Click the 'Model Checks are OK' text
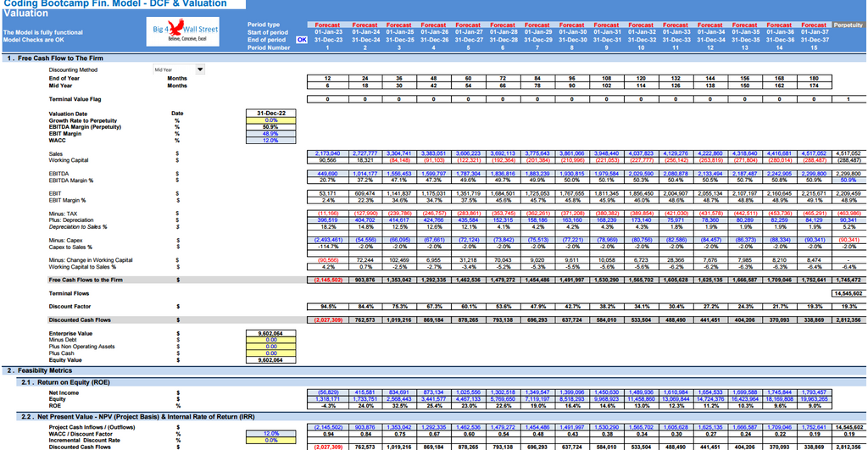 pos(33,40)
